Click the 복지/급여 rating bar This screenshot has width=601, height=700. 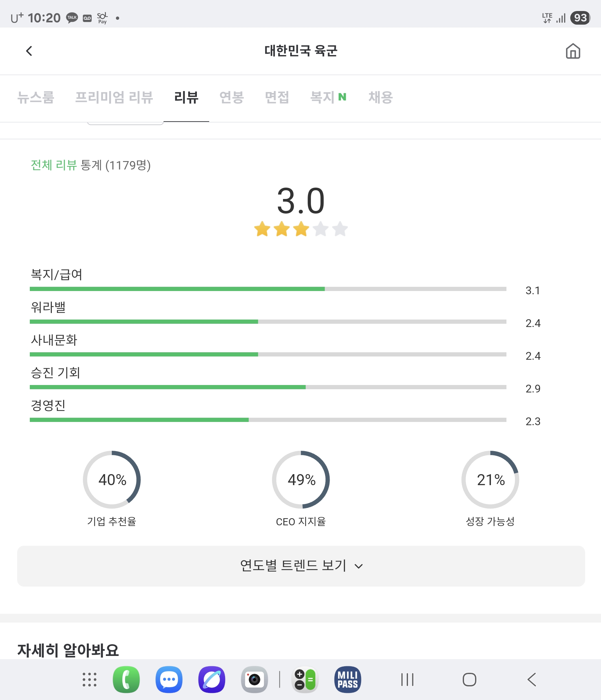click(x=268, y=289)
